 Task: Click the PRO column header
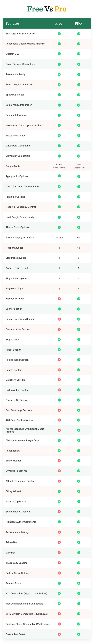click(78, 23)
